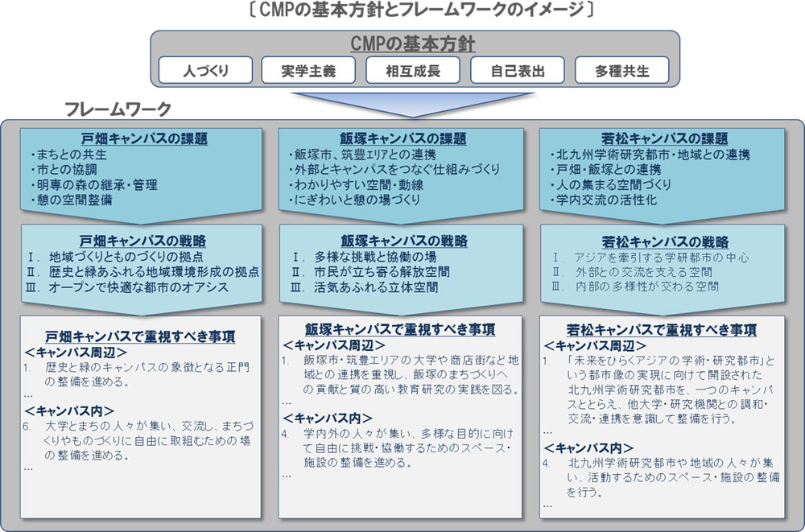Image resolution: width=805 pixels, height=532 pixels.
Task: Select the 実学主義 policy box
Action: 309,71
